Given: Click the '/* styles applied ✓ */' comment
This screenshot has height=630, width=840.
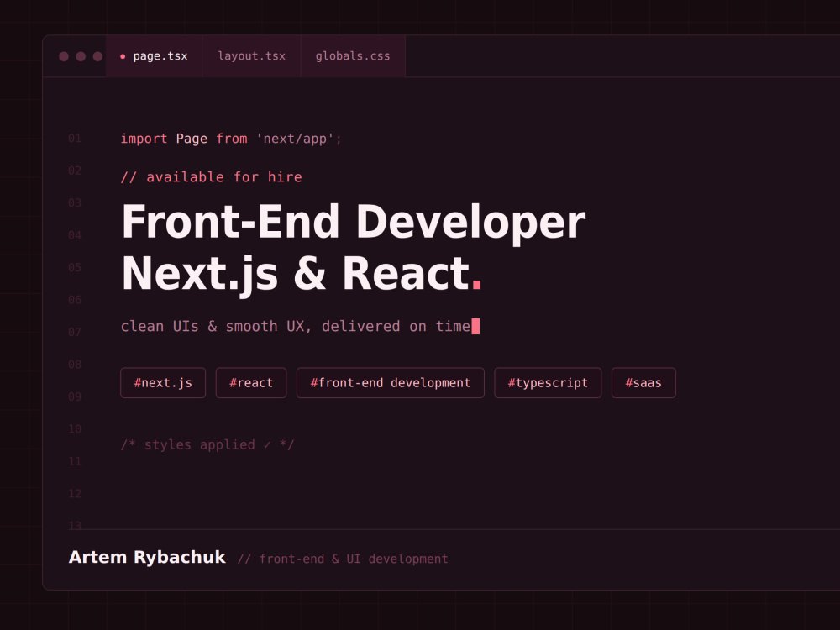Looking at the screenshot, I should (207, 444).
